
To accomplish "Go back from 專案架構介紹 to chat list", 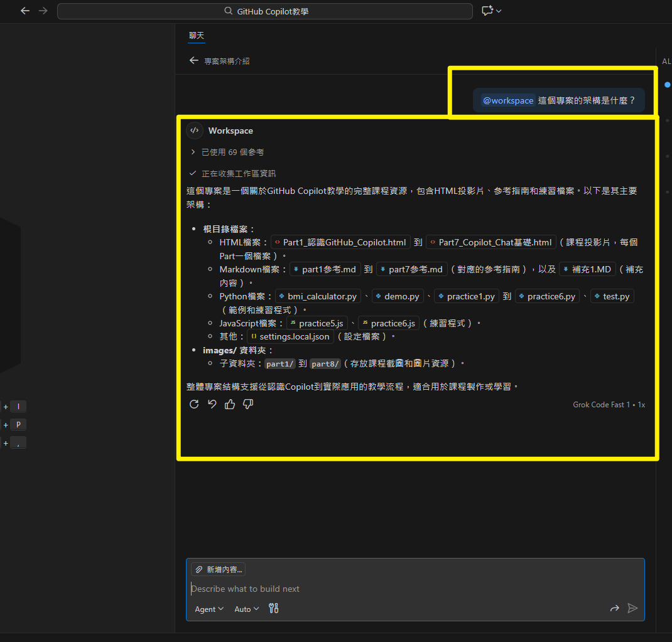I will [194, 61].
